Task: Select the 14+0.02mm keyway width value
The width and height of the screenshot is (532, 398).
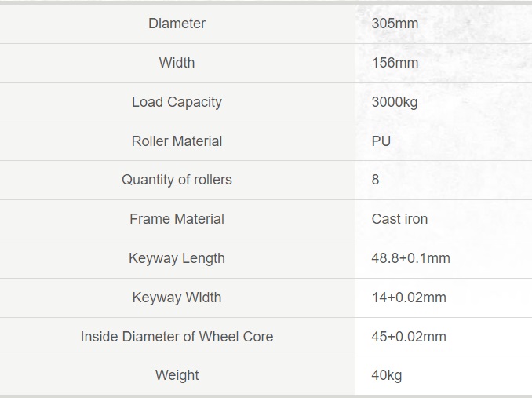Action: pyautogui.click(x=409, y=298)
